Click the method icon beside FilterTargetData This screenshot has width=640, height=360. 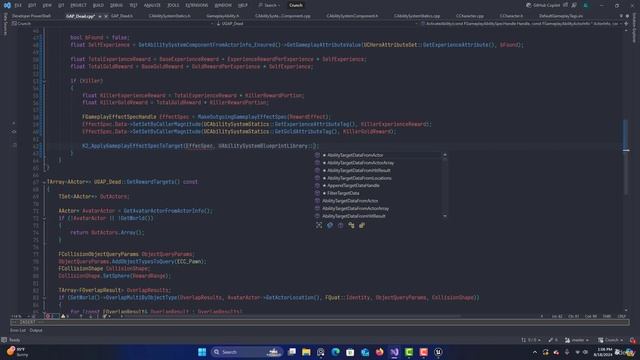[x=317, y=193]
